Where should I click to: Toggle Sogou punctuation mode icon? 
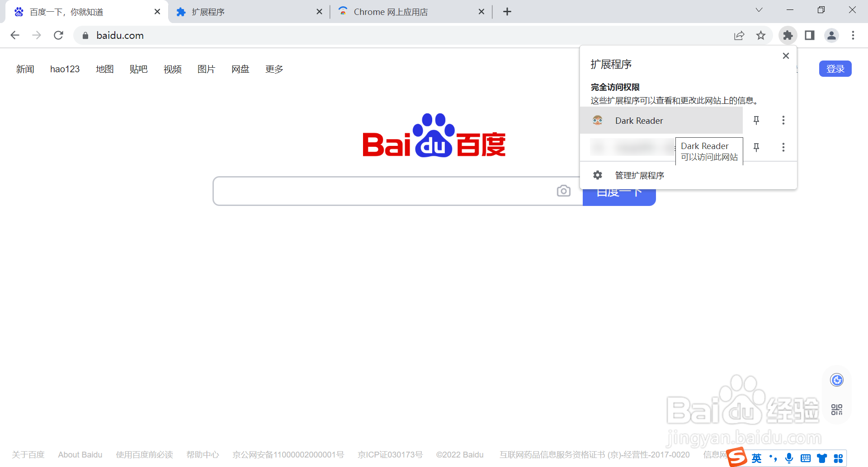(x=773, y=458)
